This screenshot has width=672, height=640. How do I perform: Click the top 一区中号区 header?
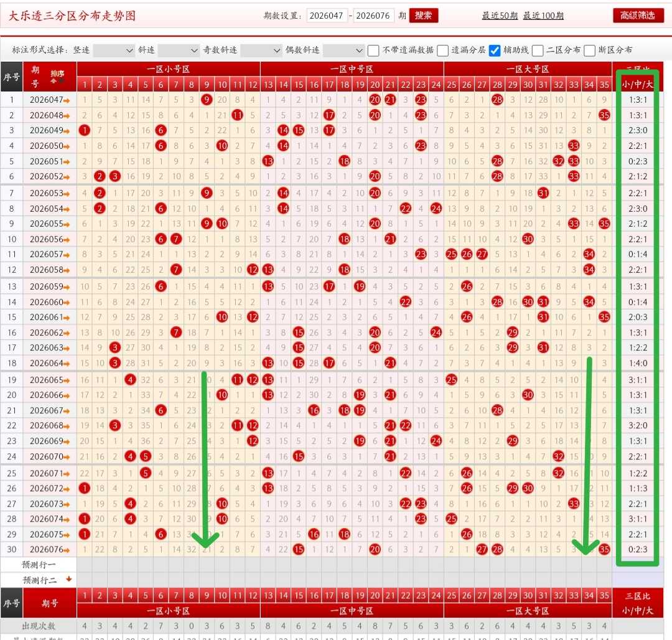(352, 69)
